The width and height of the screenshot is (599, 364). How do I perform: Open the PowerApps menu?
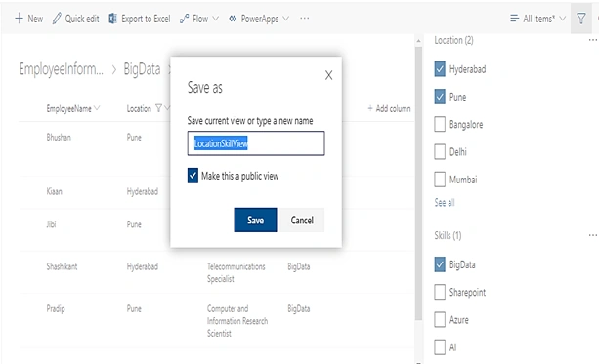pos(259,19)
